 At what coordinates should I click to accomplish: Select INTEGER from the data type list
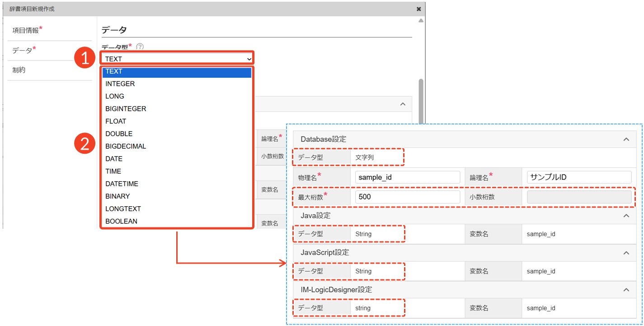(120, 84)
